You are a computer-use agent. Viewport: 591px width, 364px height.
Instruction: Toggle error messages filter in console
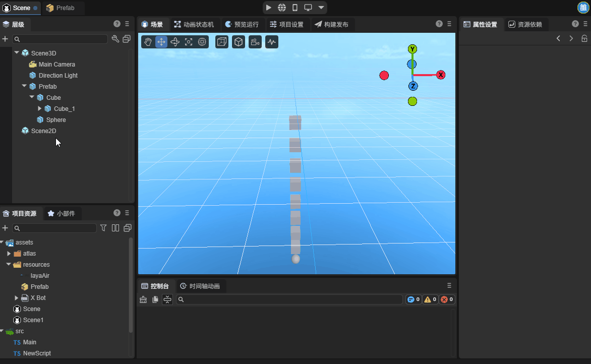447,299
